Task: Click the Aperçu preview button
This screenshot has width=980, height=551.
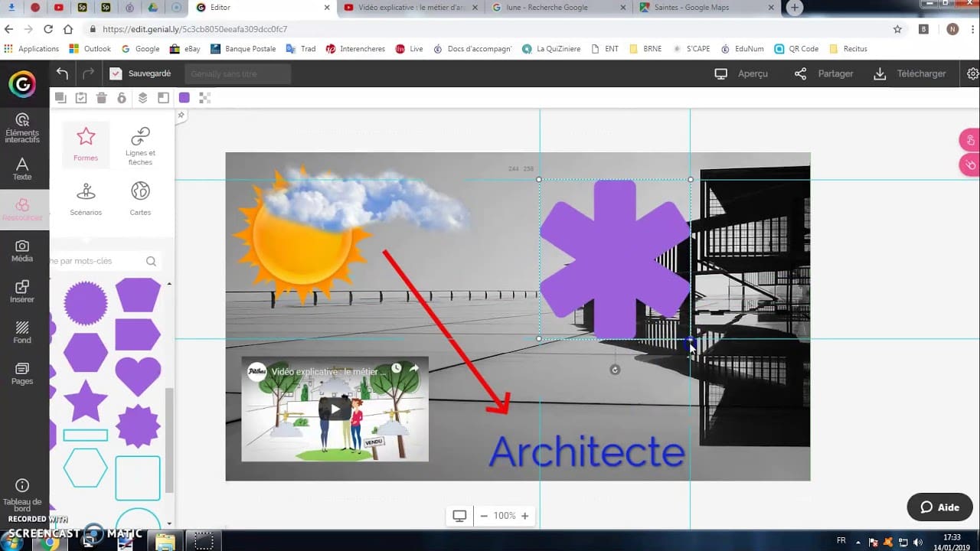Action: pos(740,73)
